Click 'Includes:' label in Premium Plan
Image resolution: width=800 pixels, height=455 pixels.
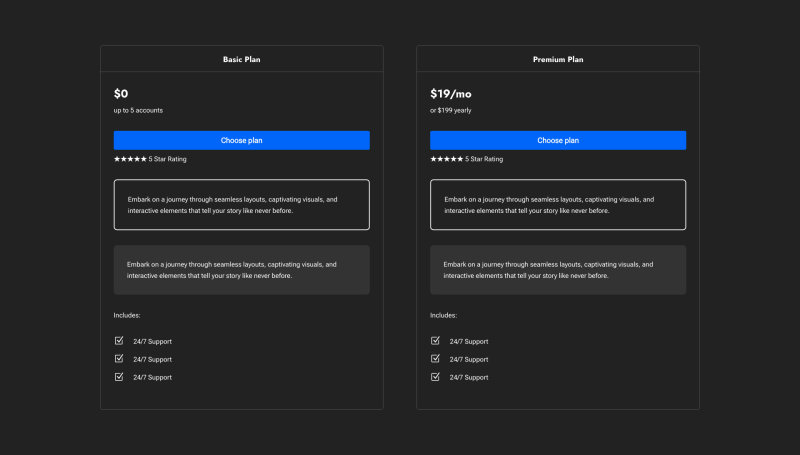[x=443, y=315]
